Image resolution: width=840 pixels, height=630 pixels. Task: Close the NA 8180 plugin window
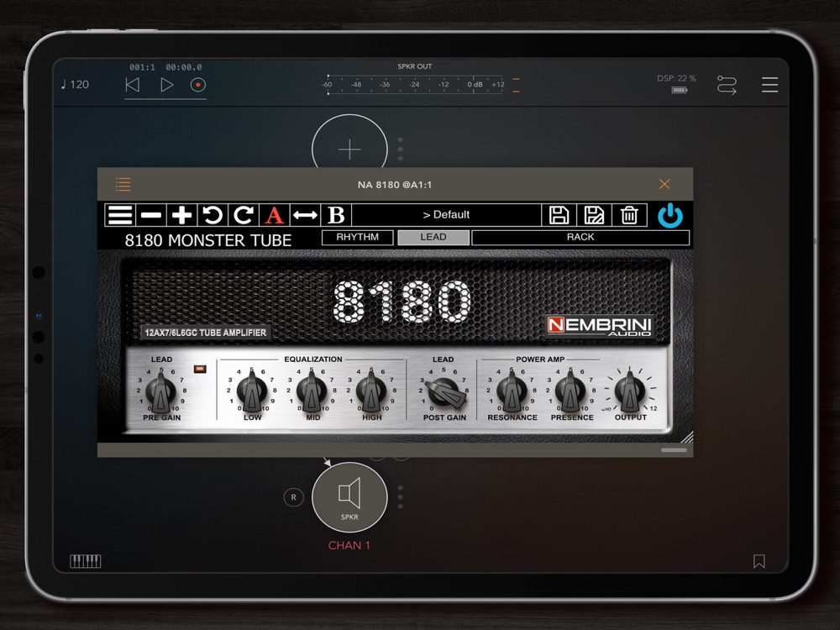click(x=664, y=184)
